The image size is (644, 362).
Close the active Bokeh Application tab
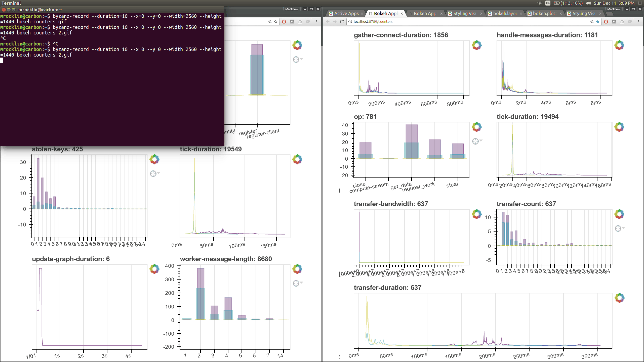402,14
